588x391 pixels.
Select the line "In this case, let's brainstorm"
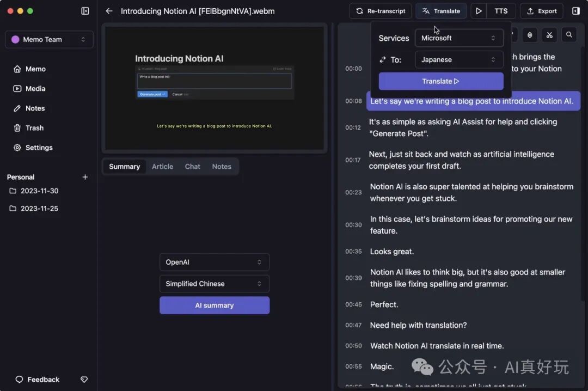tap(471, 225)
